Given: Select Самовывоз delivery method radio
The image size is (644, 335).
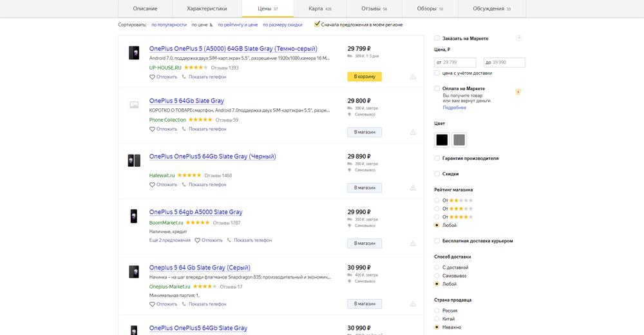Looking at the screenshot, I should point(437,275).
